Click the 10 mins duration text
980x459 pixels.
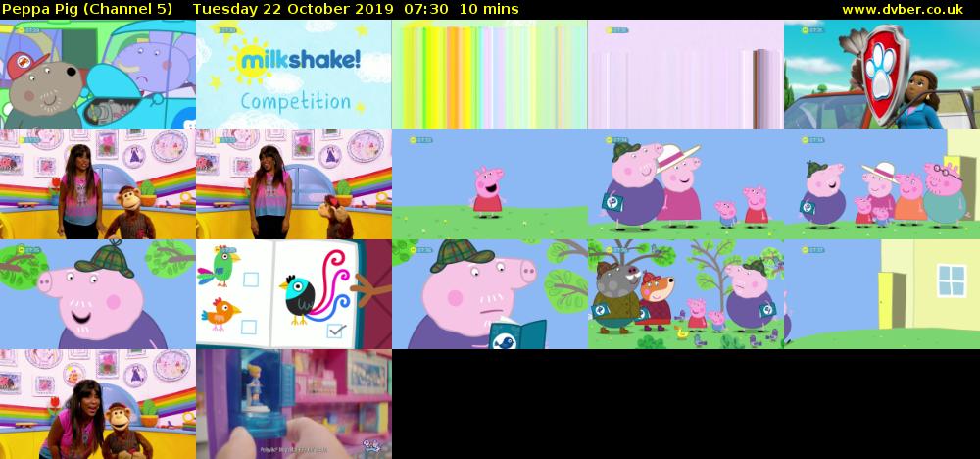pos(489,10)
